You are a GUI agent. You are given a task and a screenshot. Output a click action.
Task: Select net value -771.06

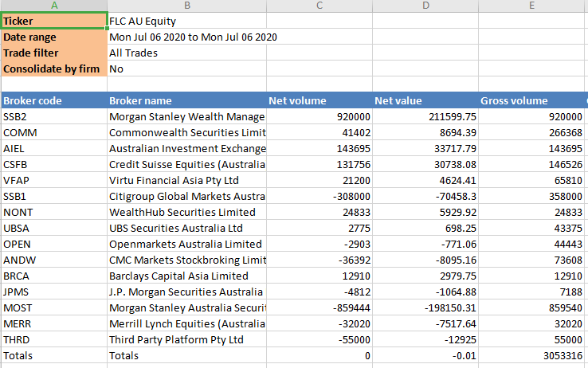425,244
